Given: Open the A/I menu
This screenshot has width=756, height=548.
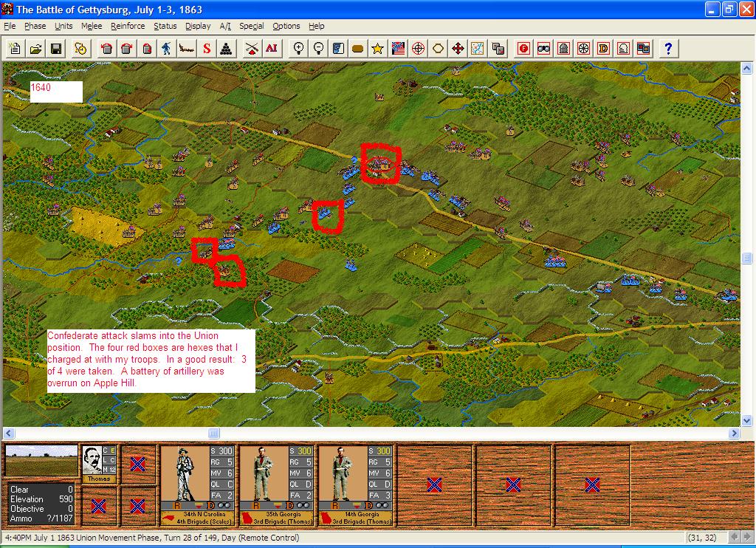Looking at the screenshot, I should (225, 26).
